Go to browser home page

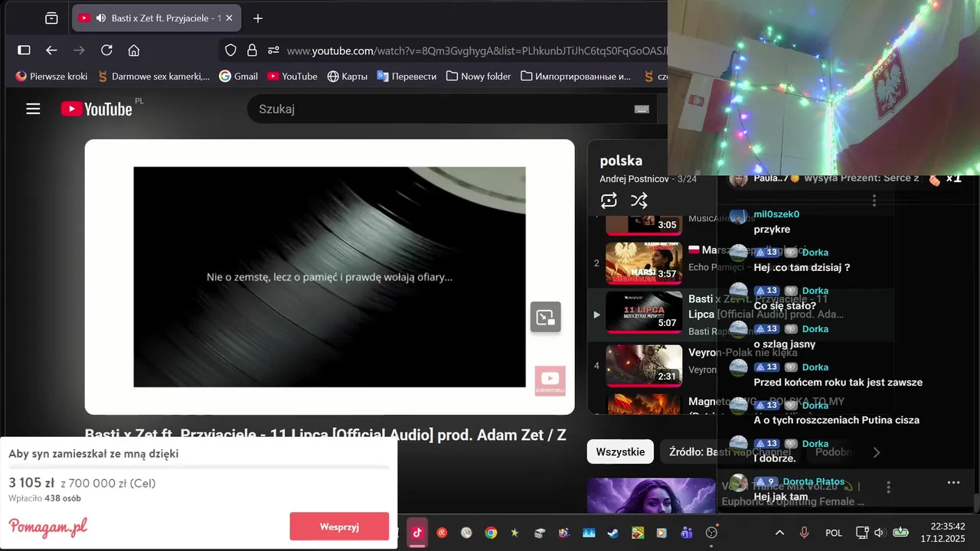134,51
